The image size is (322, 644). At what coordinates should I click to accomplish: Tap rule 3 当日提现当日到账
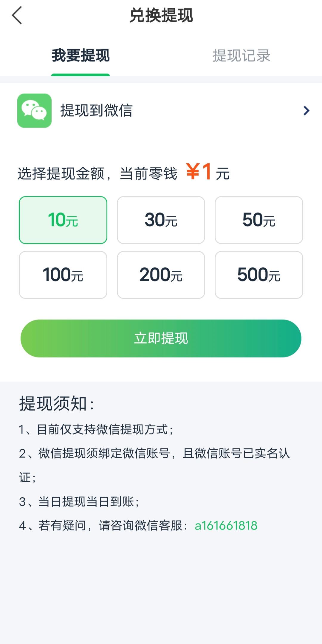[x=79, y=502]
